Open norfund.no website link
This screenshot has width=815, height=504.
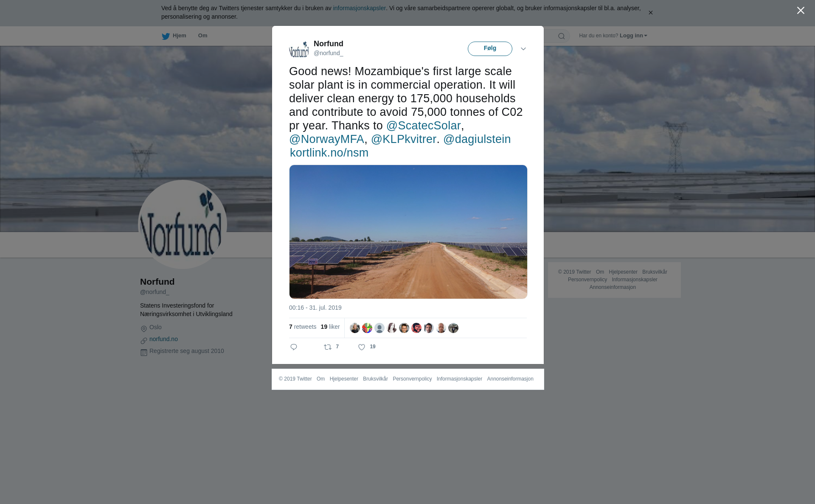click(163, 339)
